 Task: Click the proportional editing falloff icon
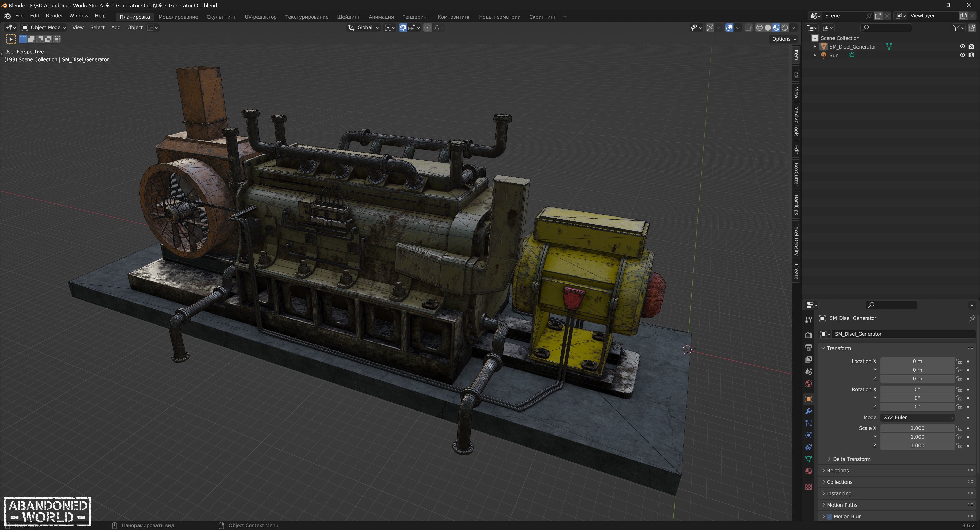click(x=439, y=27)
